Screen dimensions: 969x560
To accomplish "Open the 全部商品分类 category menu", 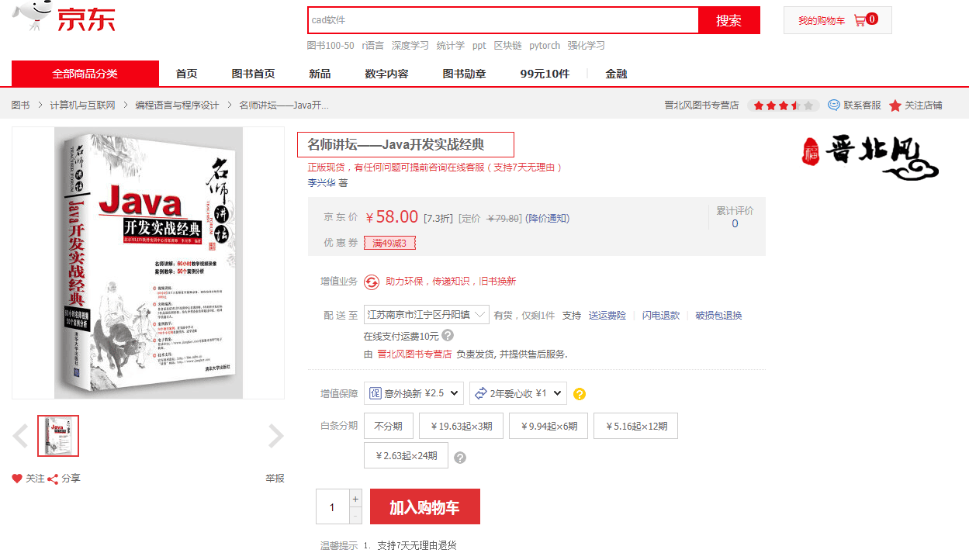I will point(85,74).
